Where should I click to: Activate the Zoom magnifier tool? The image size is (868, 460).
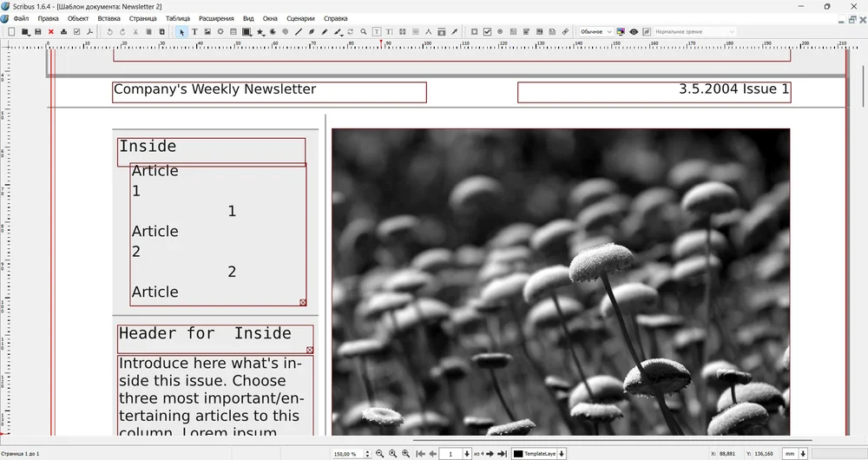click(x=364, y=32)
